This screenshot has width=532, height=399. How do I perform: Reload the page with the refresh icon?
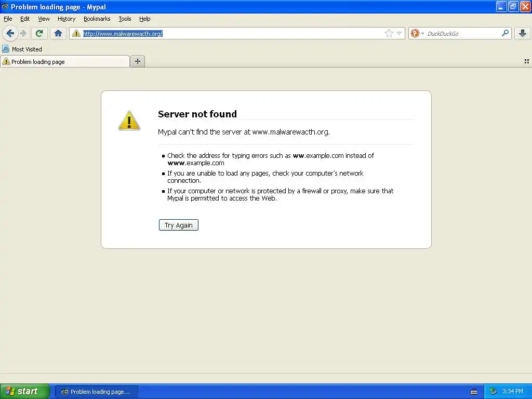click(39, 33)
